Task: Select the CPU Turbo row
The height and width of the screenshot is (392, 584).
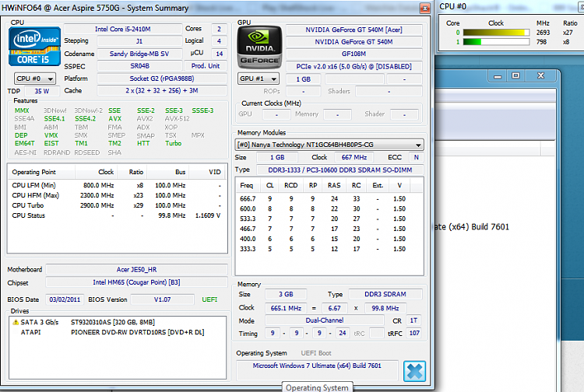Action: click(117, 205)
